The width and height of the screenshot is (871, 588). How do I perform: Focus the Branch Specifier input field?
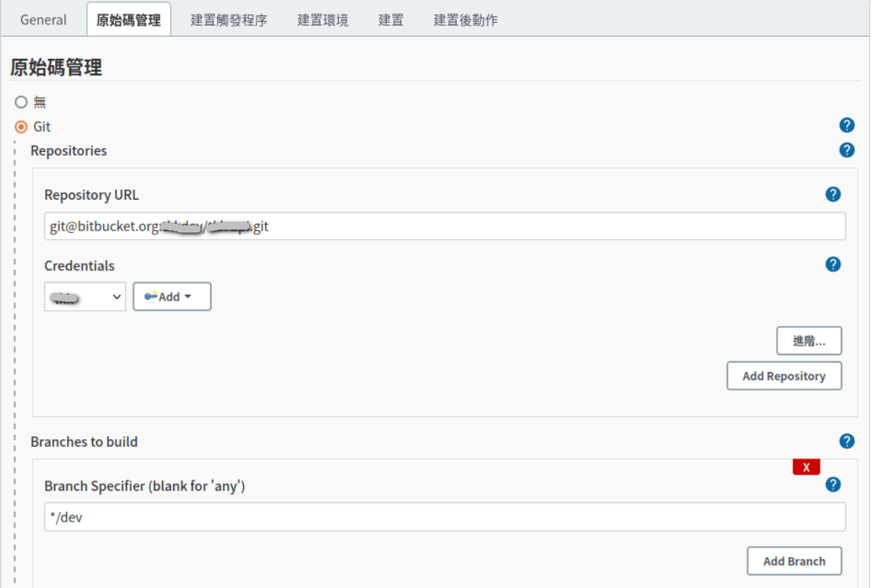click(x=444, y=517)
